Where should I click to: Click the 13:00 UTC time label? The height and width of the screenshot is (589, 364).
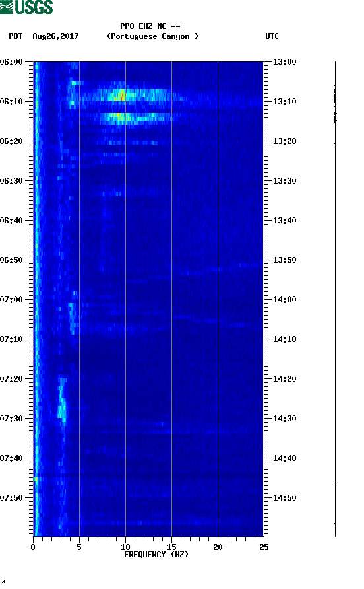click(284, 62)
